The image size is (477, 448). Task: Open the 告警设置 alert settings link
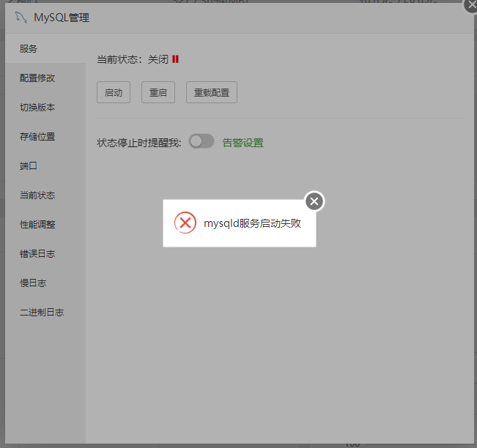click(243, 143)
